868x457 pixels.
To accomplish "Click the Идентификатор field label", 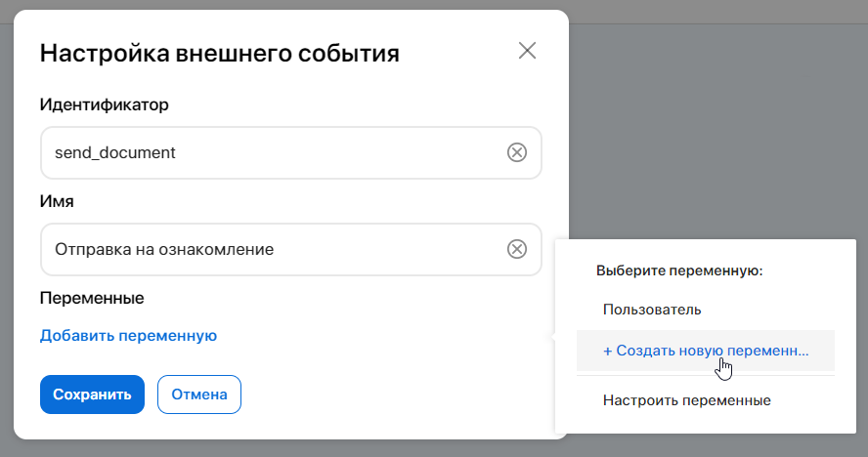I will coord(104,104).
